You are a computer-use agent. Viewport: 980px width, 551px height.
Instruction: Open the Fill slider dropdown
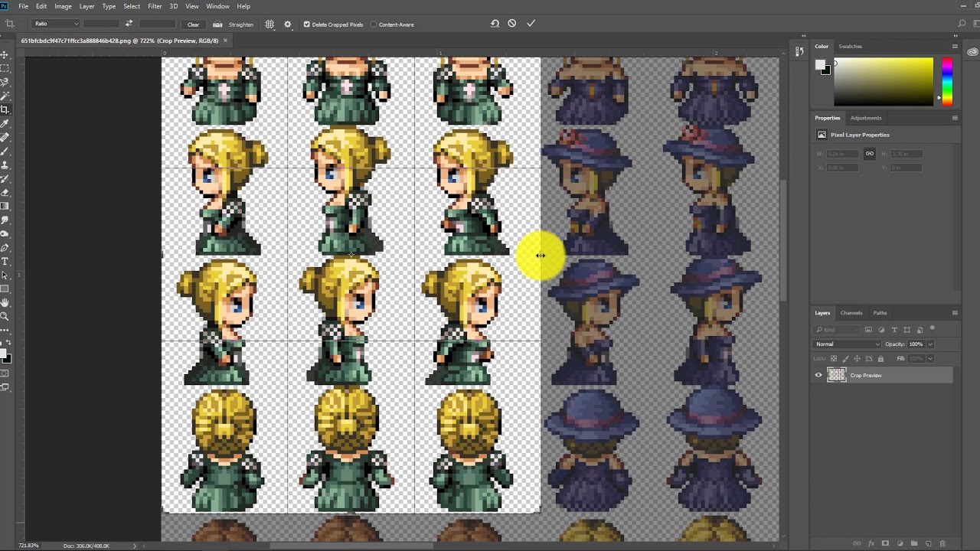[x=930, y=358]
